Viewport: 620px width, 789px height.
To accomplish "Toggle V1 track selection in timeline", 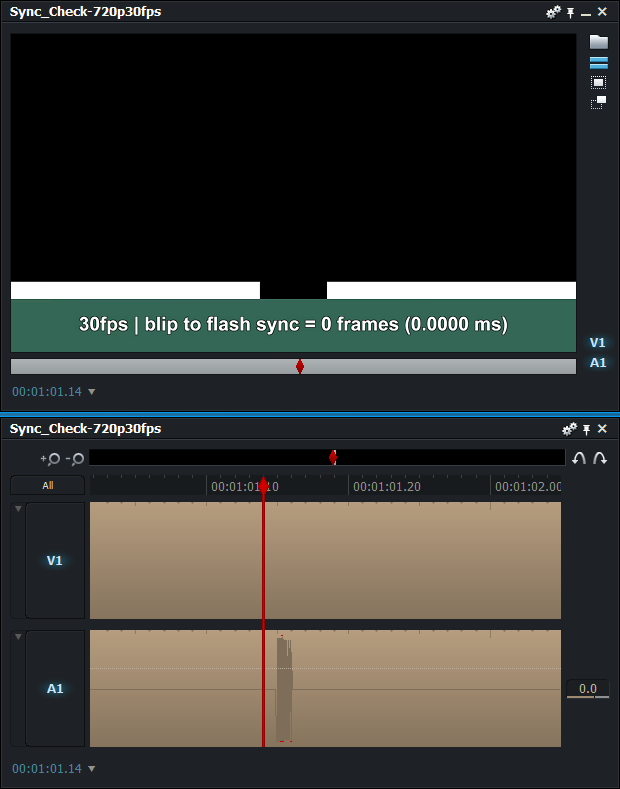I will [x=55, y=561].
